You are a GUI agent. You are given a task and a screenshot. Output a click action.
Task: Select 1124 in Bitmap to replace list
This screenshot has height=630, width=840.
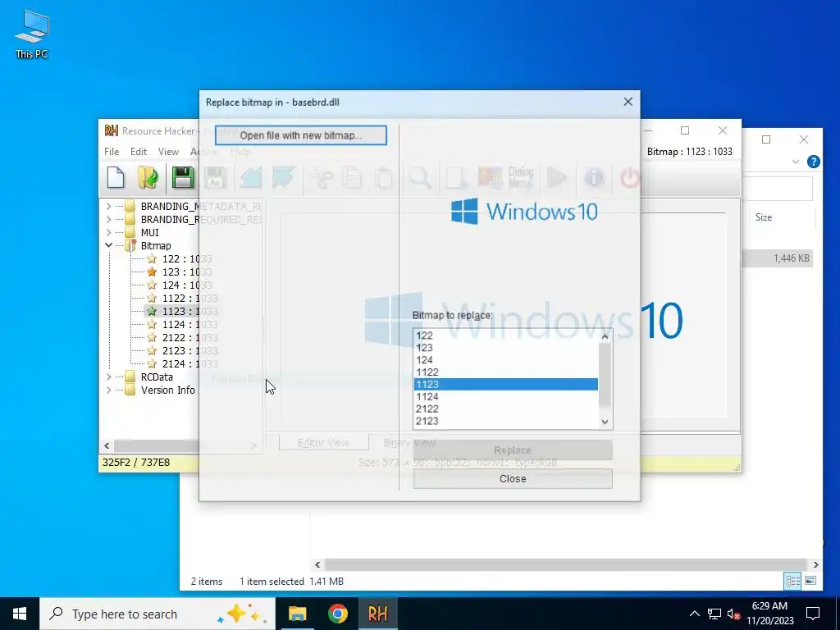[505, 396]
